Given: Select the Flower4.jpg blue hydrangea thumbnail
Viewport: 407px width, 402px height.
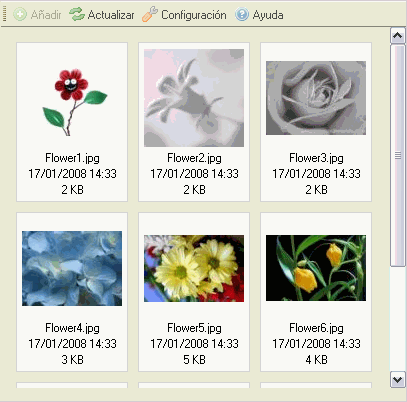Looking at the screenshot, I should [x=72, y=268].
